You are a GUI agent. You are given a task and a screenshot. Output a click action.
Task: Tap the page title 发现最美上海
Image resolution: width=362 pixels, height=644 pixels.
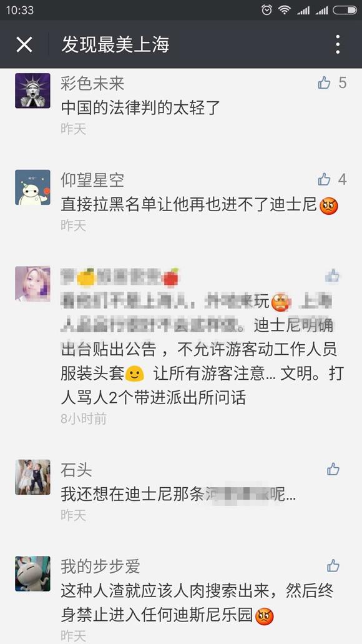115,44
